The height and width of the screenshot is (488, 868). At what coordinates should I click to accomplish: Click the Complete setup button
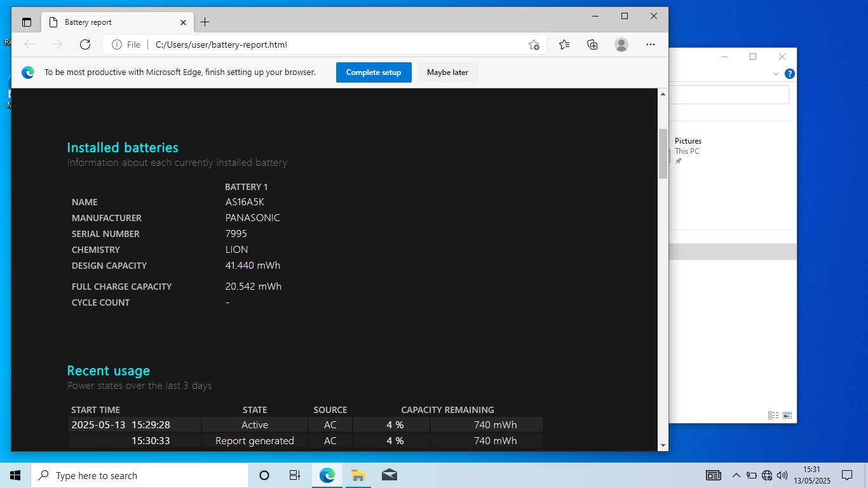tap(374, 72)
